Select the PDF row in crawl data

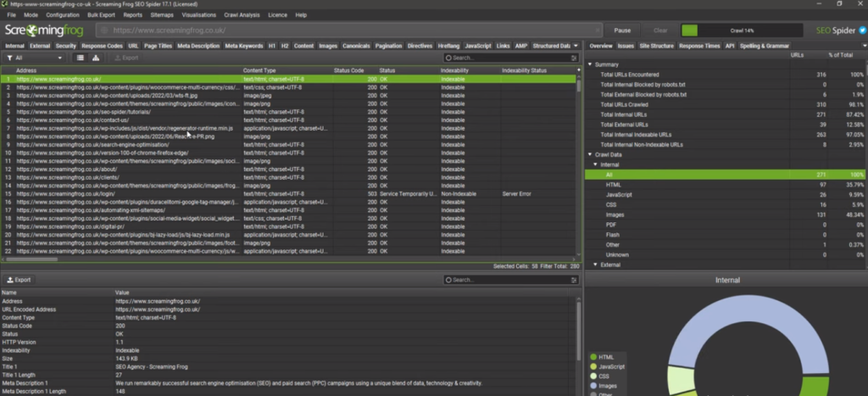[726, 225]
